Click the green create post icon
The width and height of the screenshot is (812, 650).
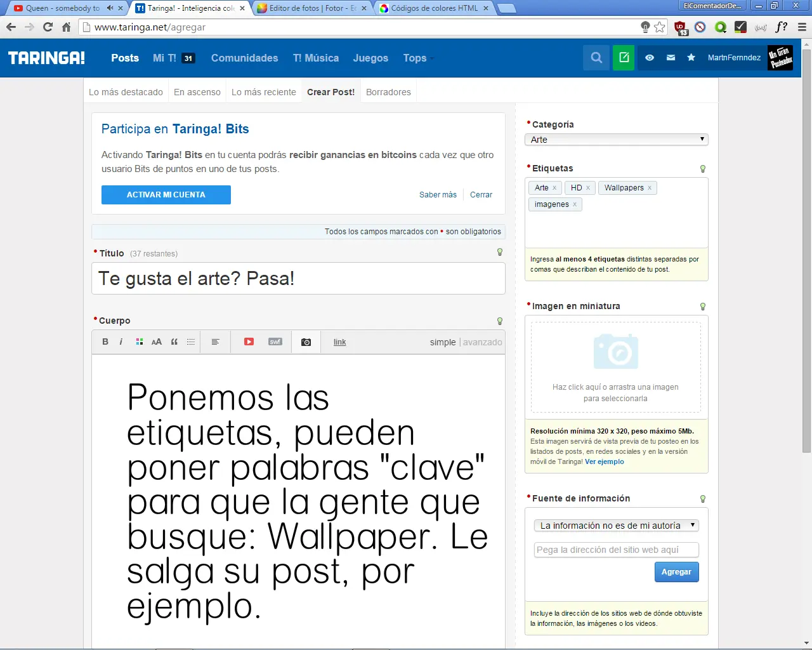tap(624, 58)
